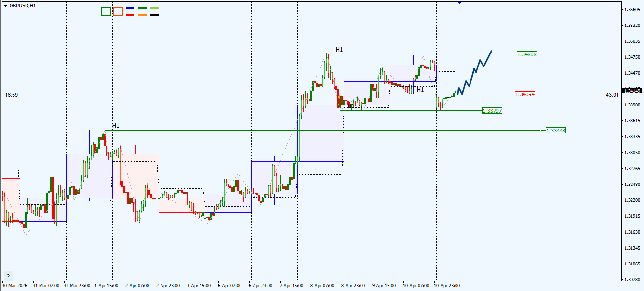The height and width of the screenshot is (291, 644).
Task: Click the 10 Apr 23:00 time label
Action: tap(446, 285)
